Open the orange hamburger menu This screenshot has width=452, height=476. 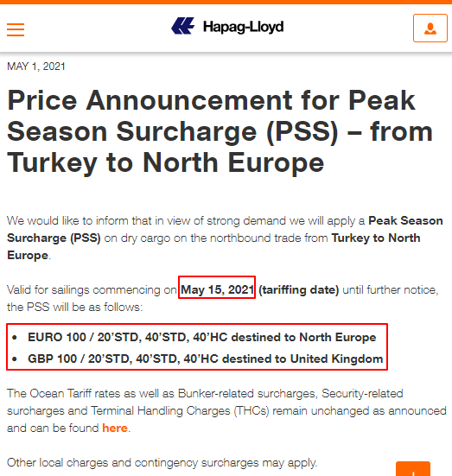tap(16, 29)
